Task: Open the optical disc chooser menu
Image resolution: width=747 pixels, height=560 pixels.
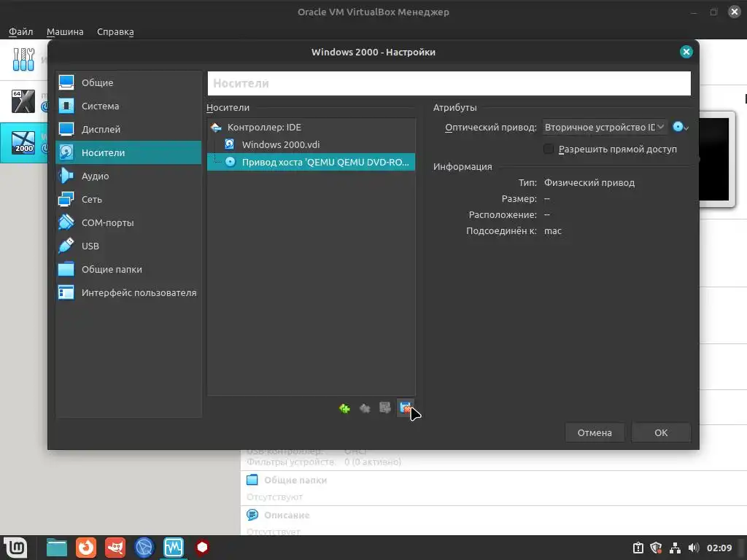Action: 681,127
